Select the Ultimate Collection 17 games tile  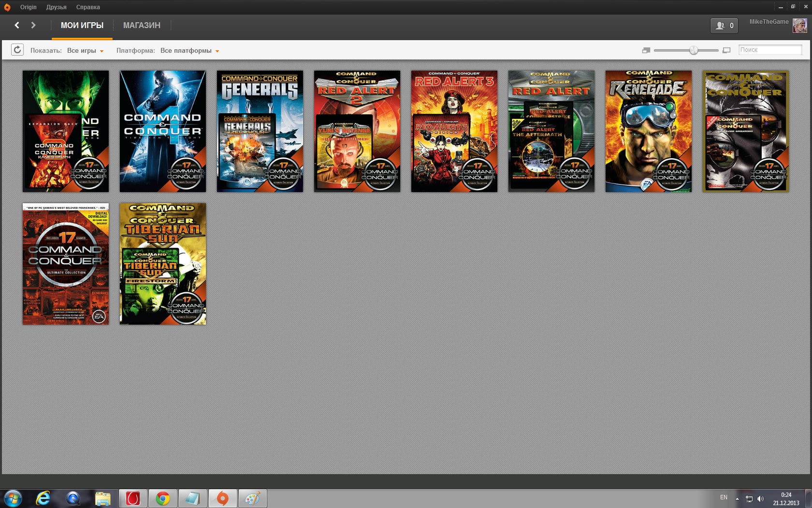(66, 264)
